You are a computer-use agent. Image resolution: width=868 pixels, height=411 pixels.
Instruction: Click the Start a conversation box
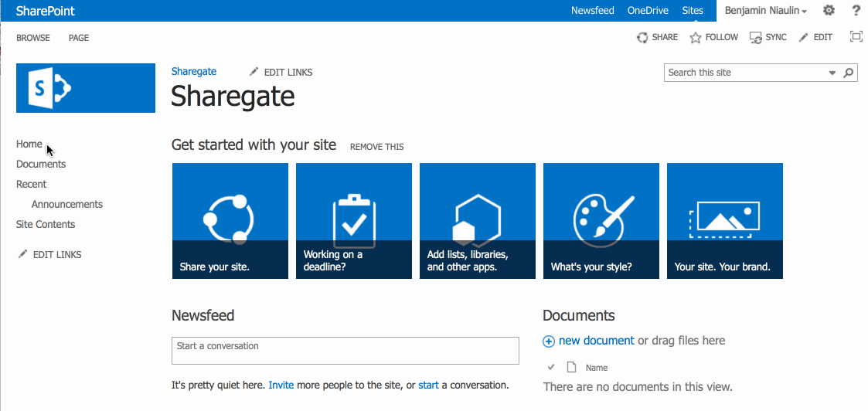point(345,351)
